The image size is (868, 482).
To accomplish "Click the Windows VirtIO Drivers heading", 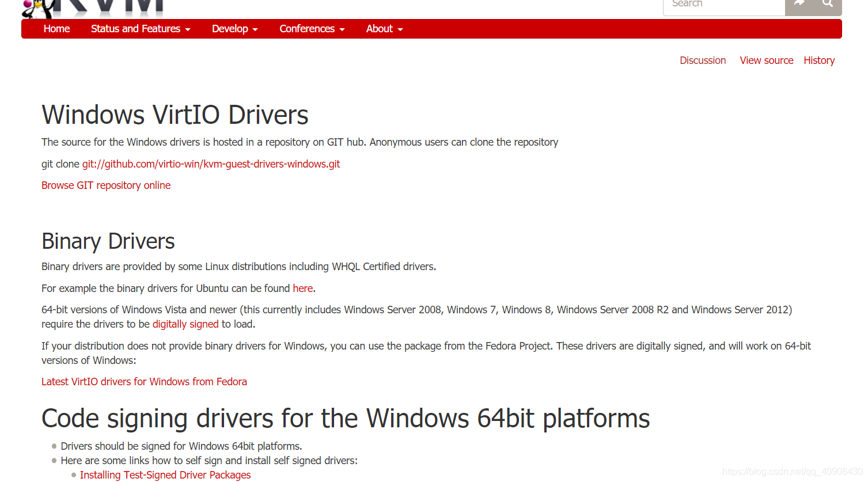I will (175, 115).
